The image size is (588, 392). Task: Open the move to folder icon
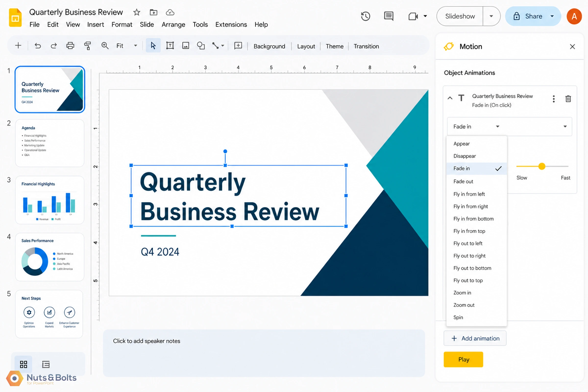pyautogui.click(x=153, y=12)
